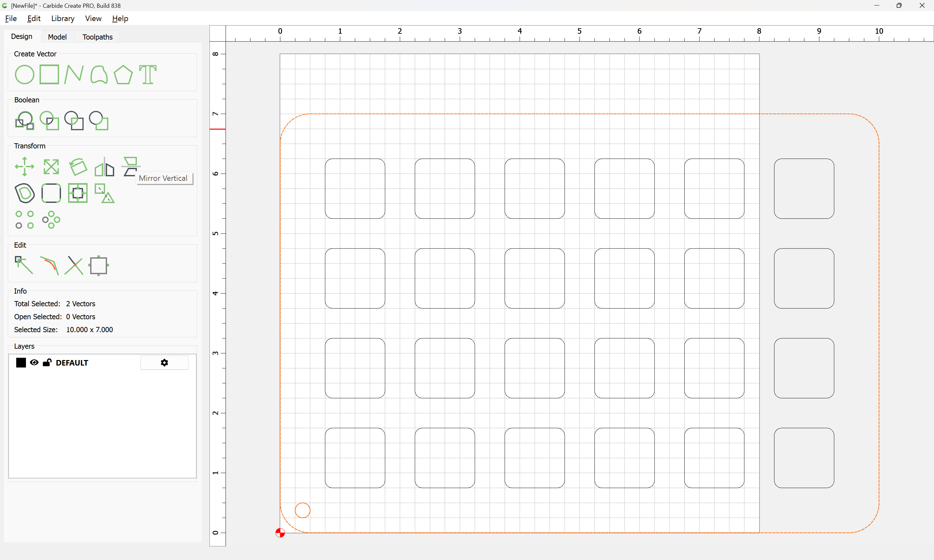Select the Curve drawing tool
The height and width of the screenshot is (560, 934).
pyautogui.click(x=99, y=74)
